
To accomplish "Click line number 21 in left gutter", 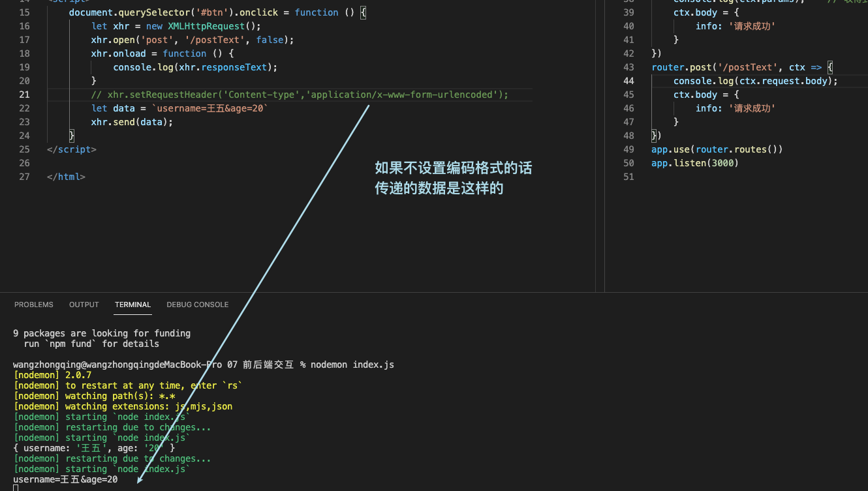I will (24, 95).
